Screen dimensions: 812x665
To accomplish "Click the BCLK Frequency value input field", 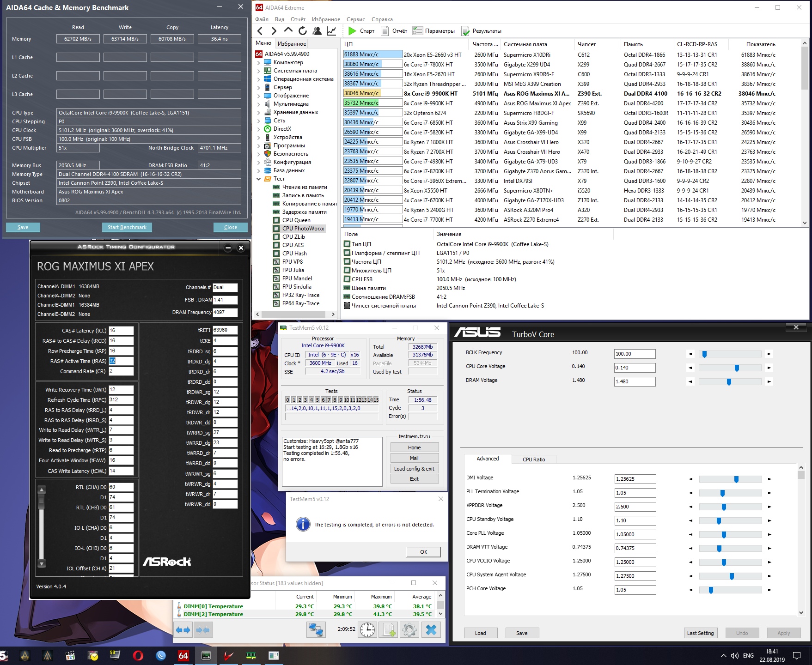I will point(635,354).
